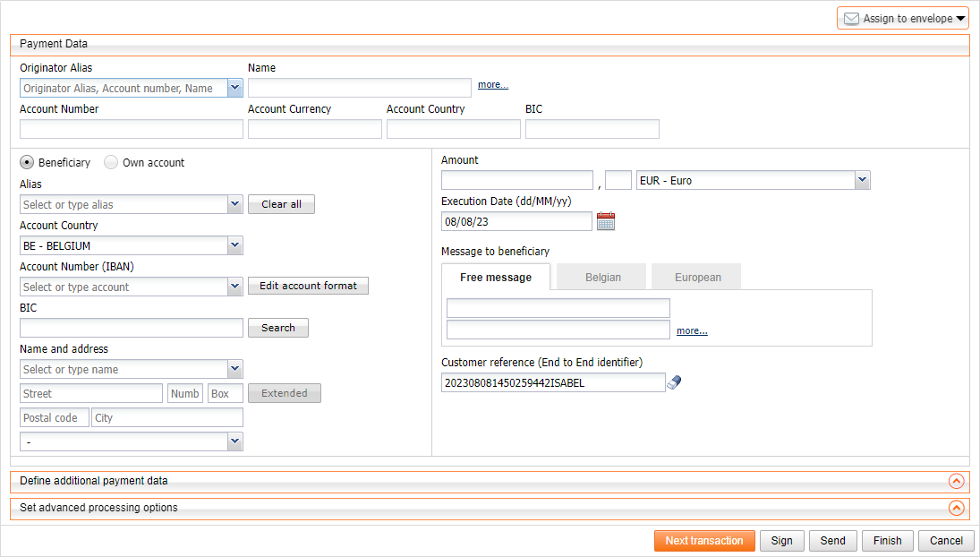The image size is (980, 557).
Task: Switch to the European message tab
Action: point(697,278)
